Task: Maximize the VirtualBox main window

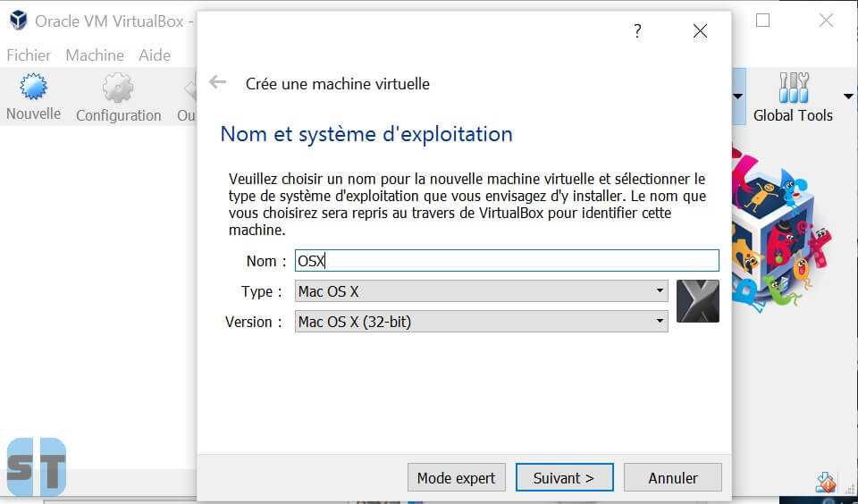Action: click(762, 21)
